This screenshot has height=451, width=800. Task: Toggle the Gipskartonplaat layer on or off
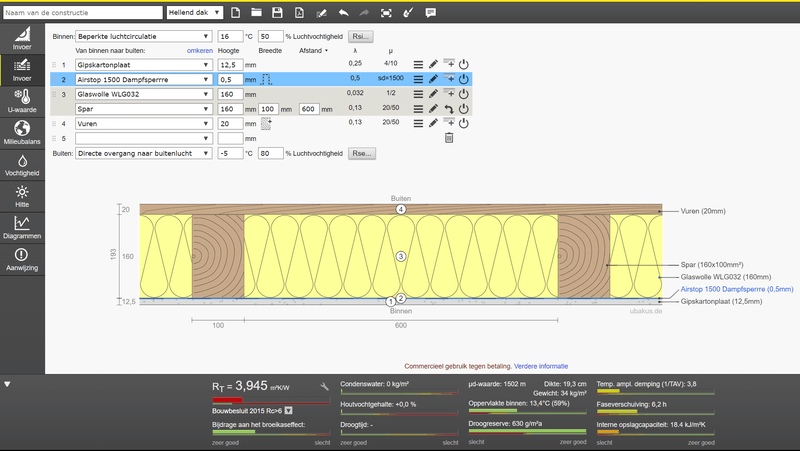click(x=463, y=65)
